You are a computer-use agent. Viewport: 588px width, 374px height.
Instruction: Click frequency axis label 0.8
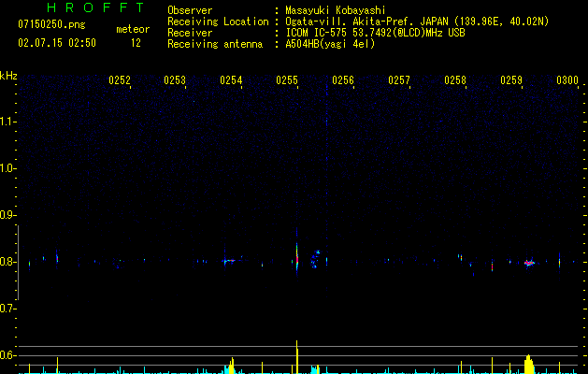click(7, 262)
